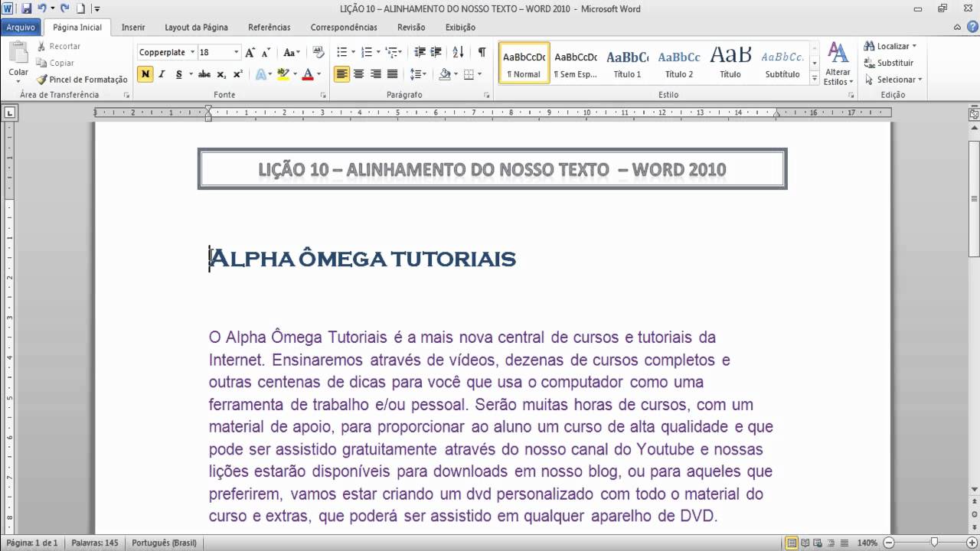The width and height of the screenshot is (980, 551).
Task: Clear all formatting with eraser icon
Action: 319,53
